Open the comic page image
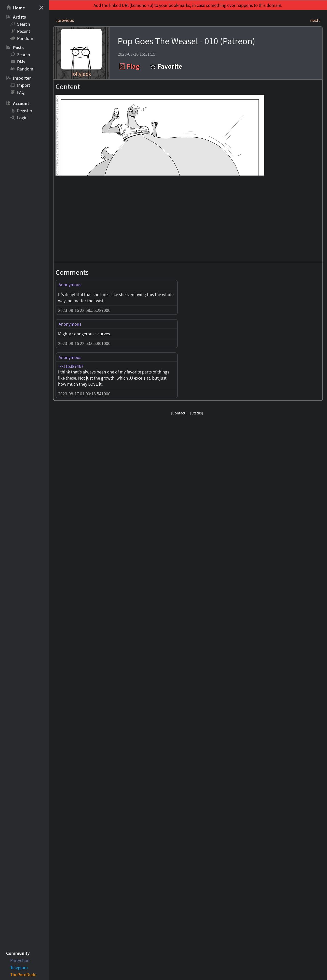Viewport: 327px width, 980px height. [x=160, y=135]
